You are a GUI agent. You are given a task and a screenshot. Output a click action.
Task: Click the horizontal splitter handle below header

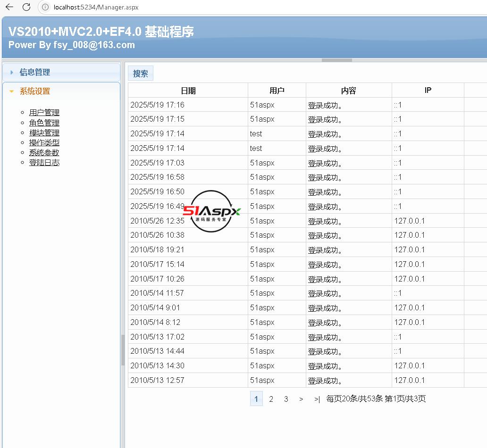click(336, 60)
